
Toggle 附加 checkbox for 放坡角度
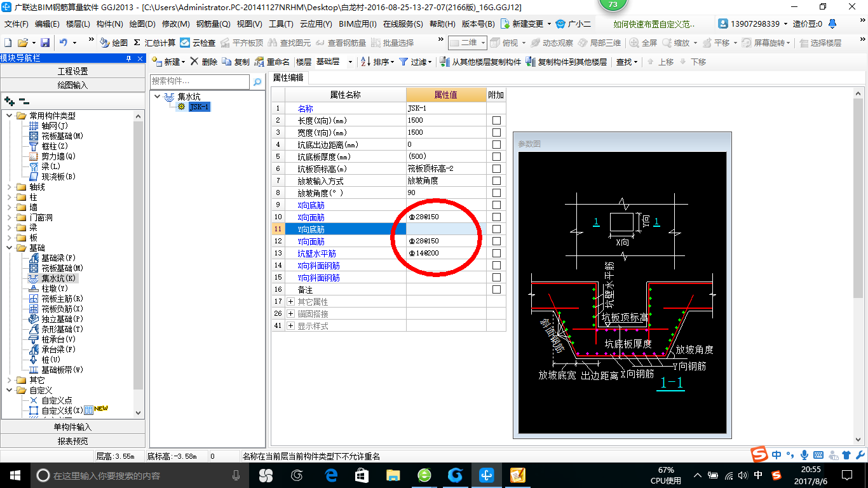coord(496,193)
